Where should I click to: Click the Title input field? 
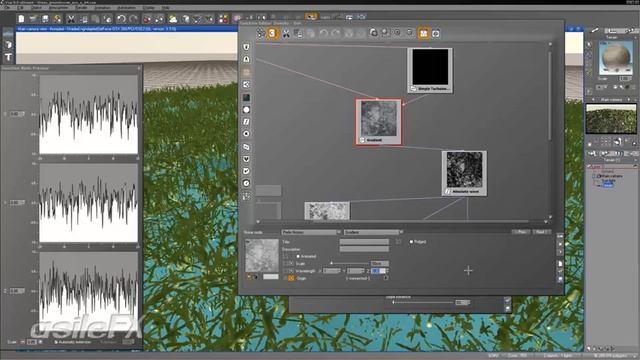pyautogui.click(x=364, y=242)
